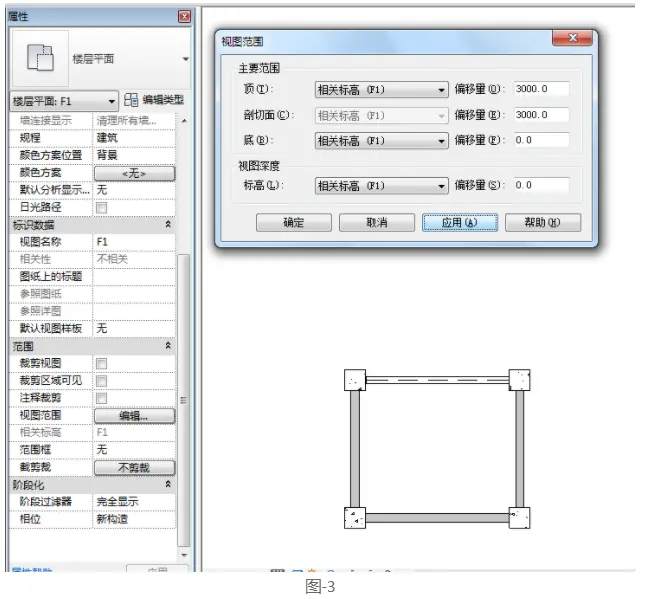
Task: Select the bottom gray wall in the plan
Action: tap(437, 518)
